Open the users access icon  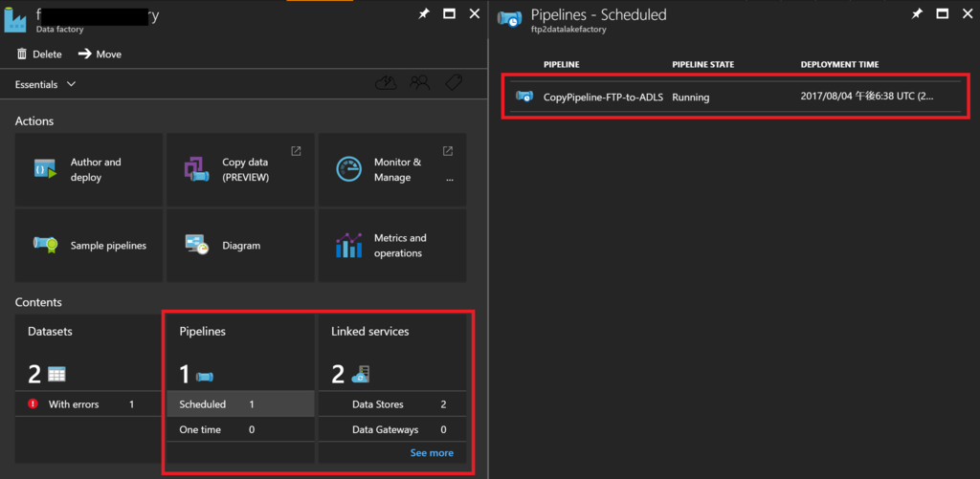click(x=419, y=82)
